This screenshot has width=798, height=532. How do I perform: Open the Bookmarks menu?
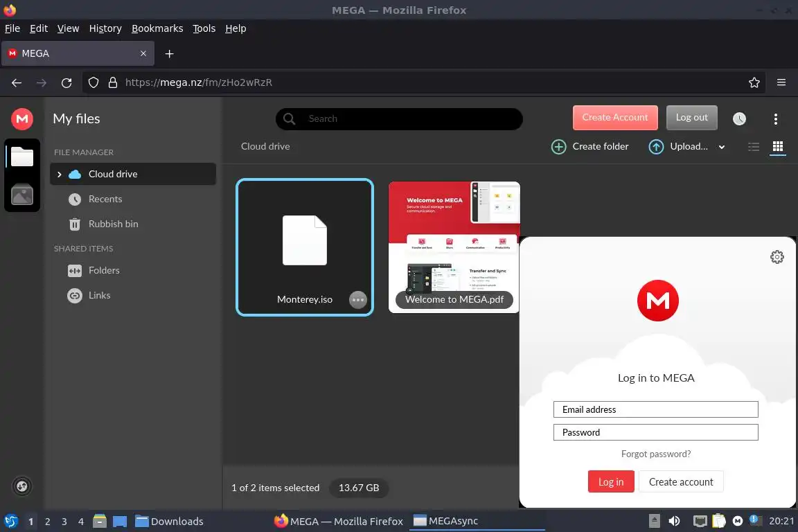click(157, 28)
